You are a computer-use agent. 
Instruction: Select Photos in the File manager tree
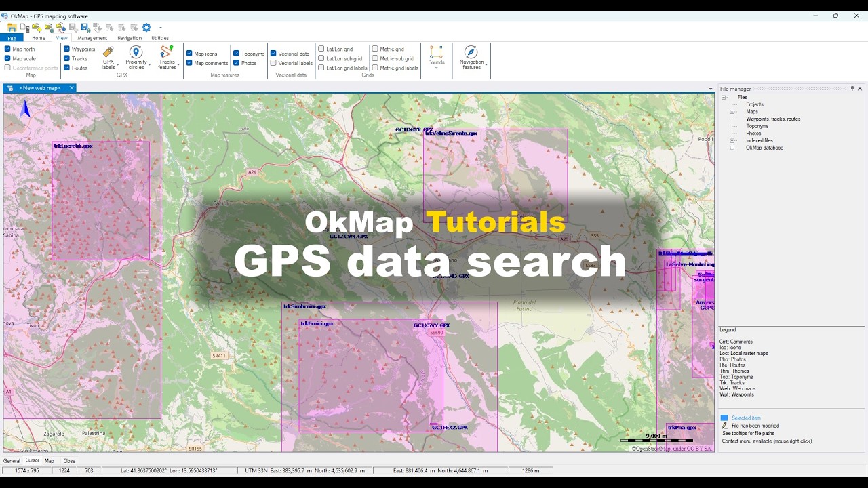(x=753, y=134)
